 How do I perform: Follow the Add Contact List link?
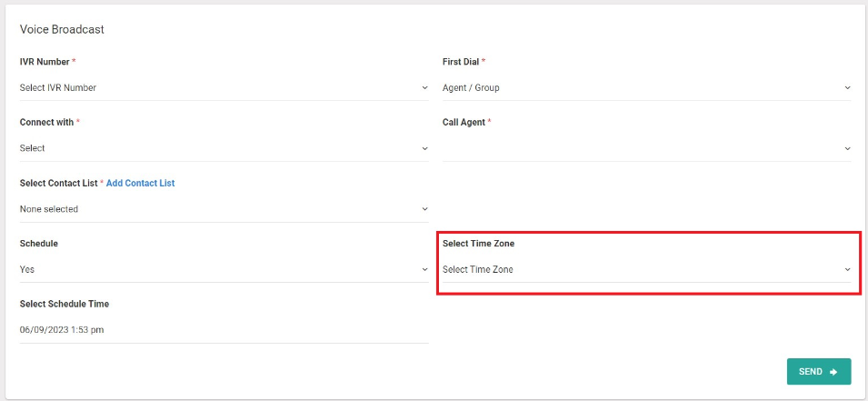[x=140, y=183]
